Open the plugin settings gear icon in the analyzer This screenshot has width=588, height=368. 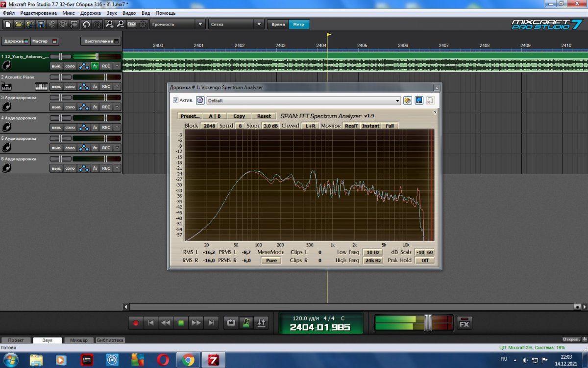click(x=200, y=100)
